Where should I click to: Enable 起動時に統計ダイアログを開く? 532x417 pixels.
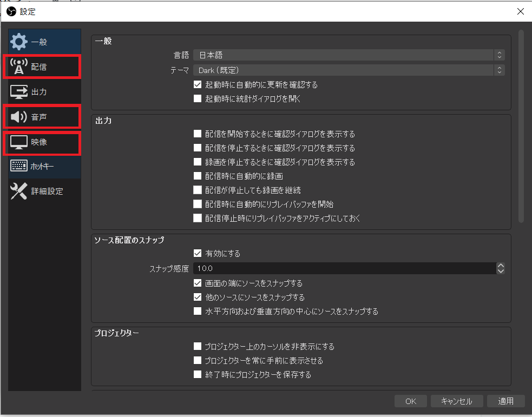[198, 98]
